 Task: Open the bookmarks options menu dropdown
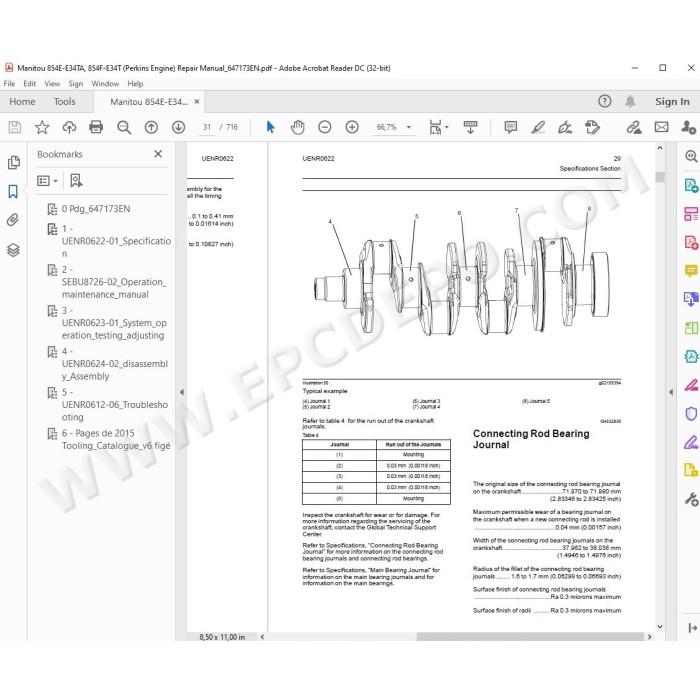pos(47,181)
